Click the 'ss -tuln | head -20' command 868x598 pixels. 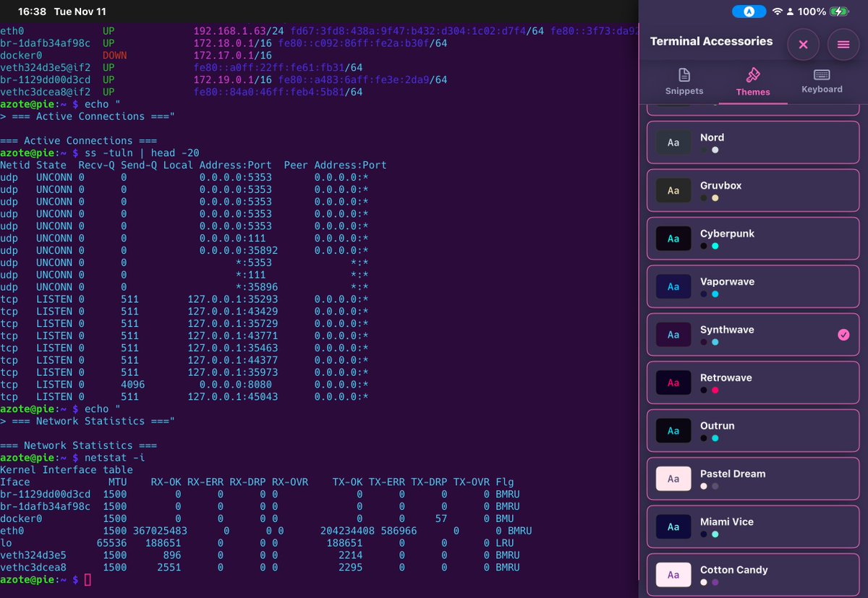142,153
